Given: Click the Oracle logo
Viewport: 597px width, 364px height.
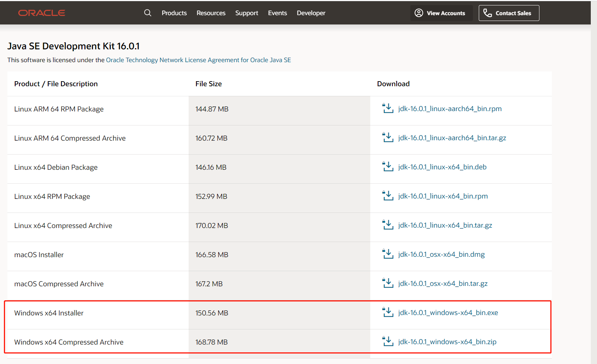Looking at the screenshot, I should point(42,13).
